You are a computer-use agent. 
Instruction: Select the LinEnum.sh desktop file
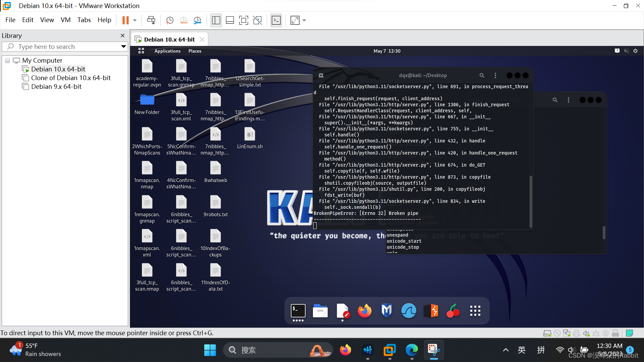[250, 138]
